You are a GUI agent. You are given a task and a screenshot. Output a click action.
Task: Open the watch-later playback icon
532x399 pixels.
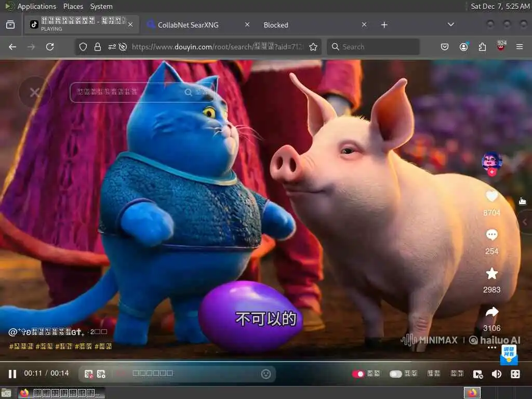point(478,374)
